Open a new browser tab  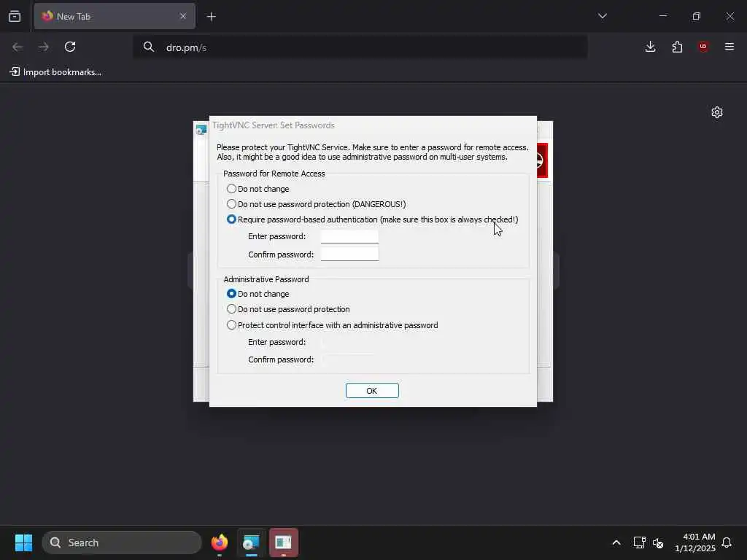click(x=211, y=17)
